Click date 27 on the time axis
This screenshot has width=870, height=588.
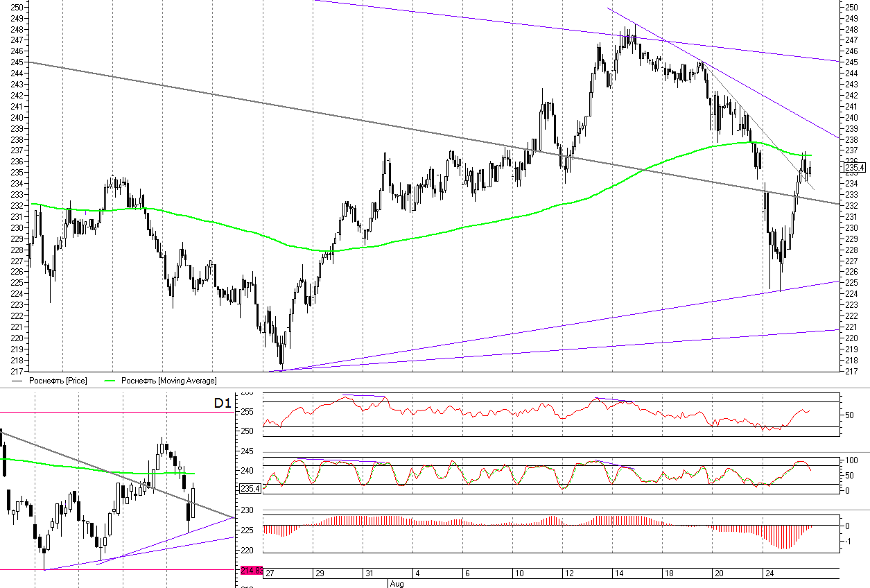(x=270, y=573)
